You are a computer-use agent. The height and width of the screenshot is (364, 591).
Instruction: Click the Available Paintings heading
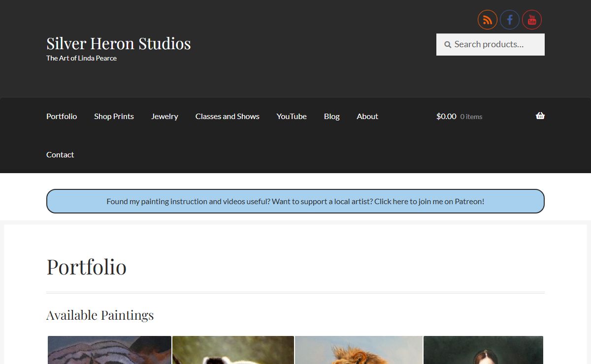(x=100, y=315)
